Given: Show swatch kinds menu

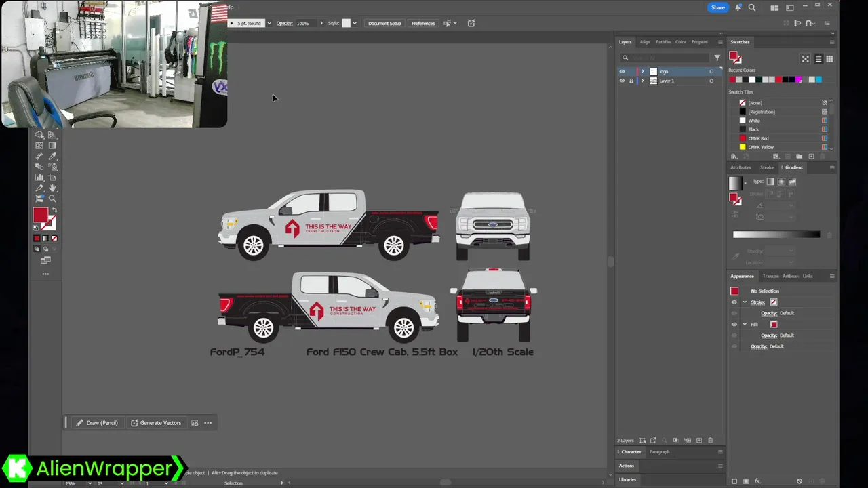Looking at the screenshot, I should (776, 157).
